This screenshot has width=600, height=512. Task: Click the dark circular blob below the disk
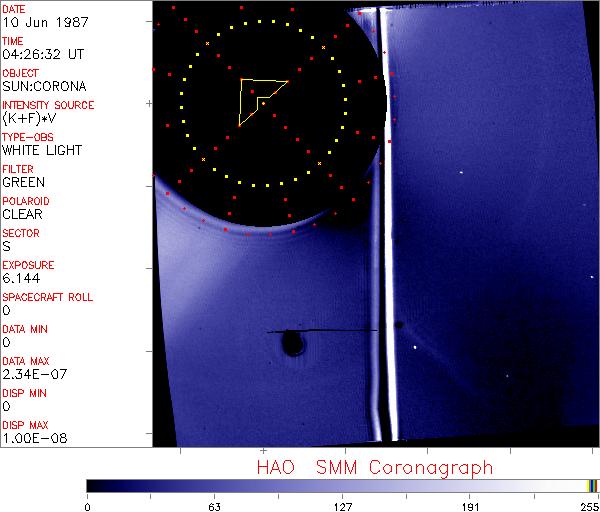click(293, 344)
